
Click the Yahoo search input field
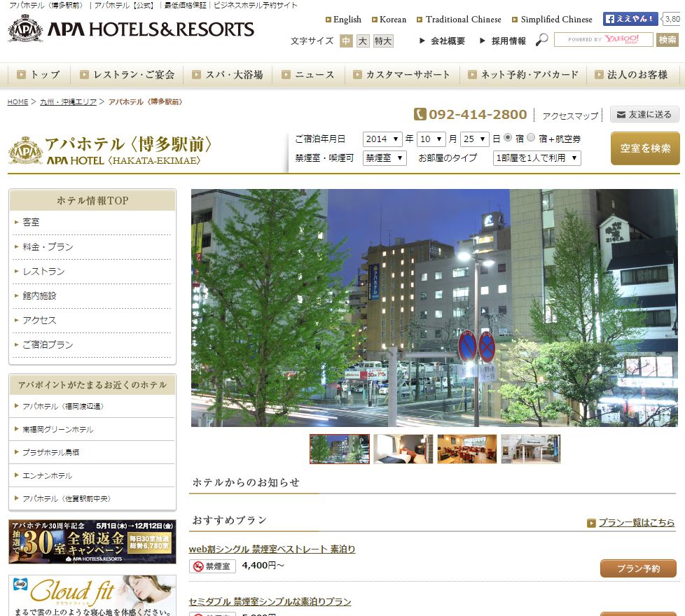[603, 40]
